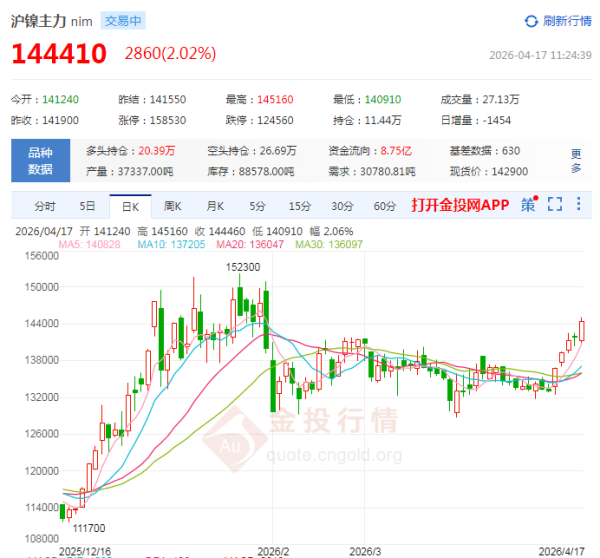Viewport: 600px width, 558px height.
Task: Click the 昨结 value 141550
Action: (x=168, y=100)
